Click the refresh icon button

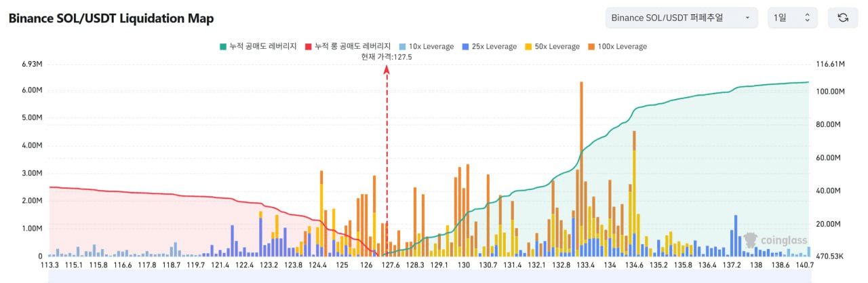(x=843, y=18)
